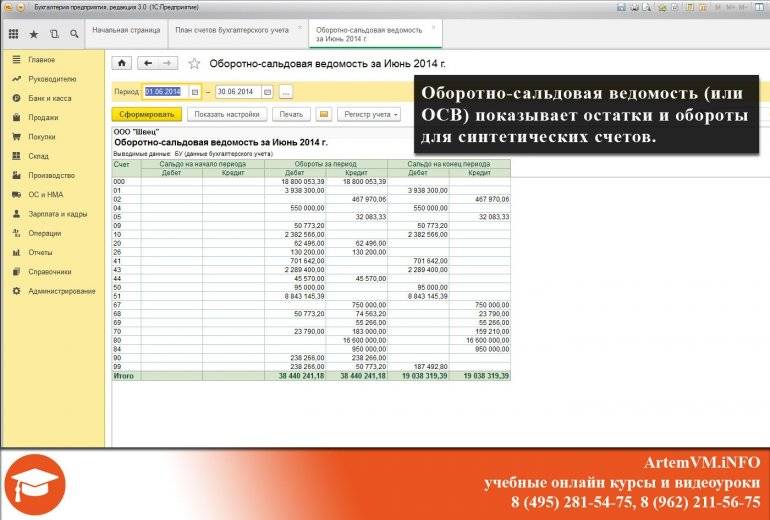Click the cell with value 183 000,00
Screen dimensions: 770x520
point(357,331)
